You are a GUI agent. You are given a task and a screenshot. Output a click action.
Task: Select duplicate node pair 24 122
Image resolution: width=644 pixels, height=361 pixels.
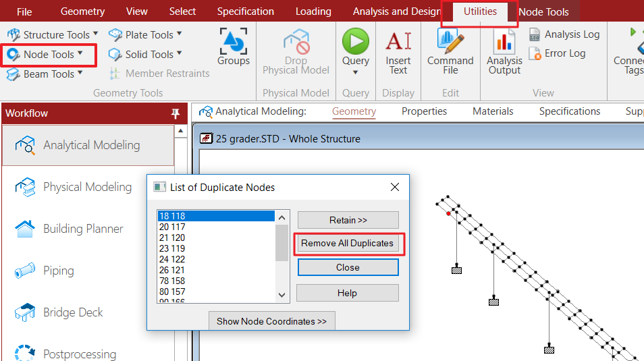click(x=216, y=259)
